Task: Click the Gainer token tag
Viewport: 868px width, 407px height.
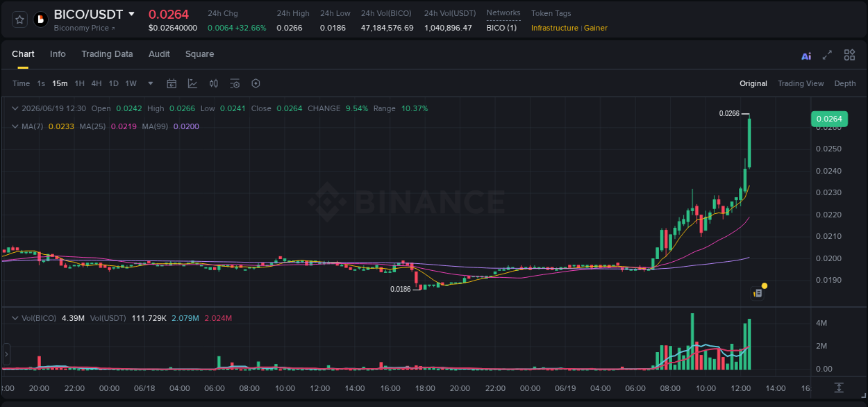Action: [x=596, y=28]
